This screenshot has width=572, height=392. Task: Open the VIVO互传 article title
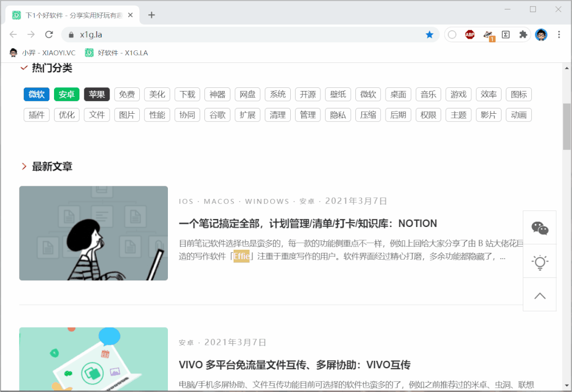coord(295,364)
